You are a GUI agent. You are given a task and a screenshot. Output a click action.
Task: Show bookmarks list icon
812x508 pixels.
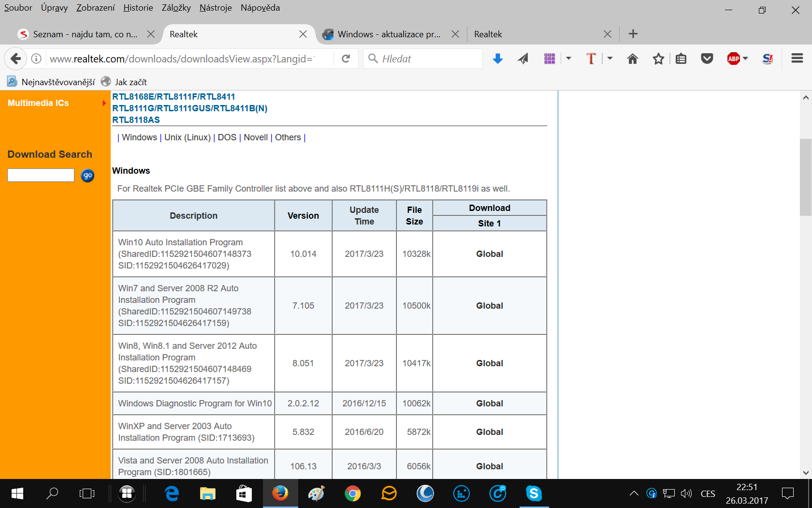(x=681, y=59)
